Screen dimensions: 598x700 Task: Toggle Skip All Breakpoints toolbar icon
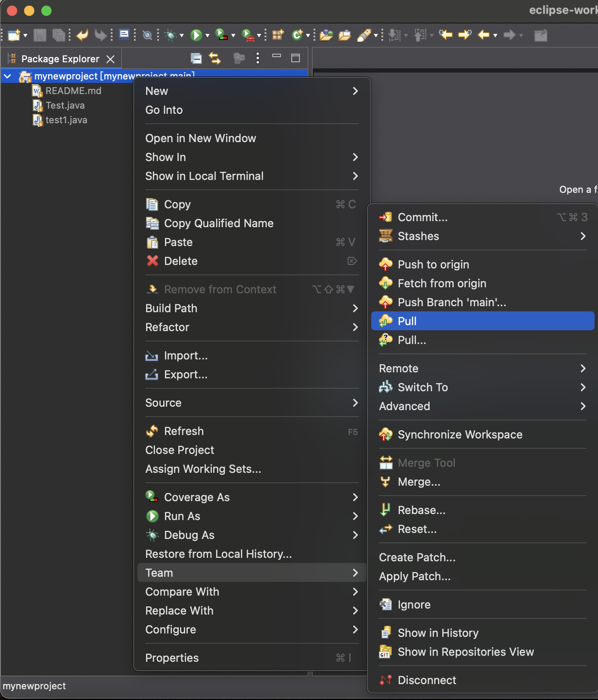[x=147, y=35]
